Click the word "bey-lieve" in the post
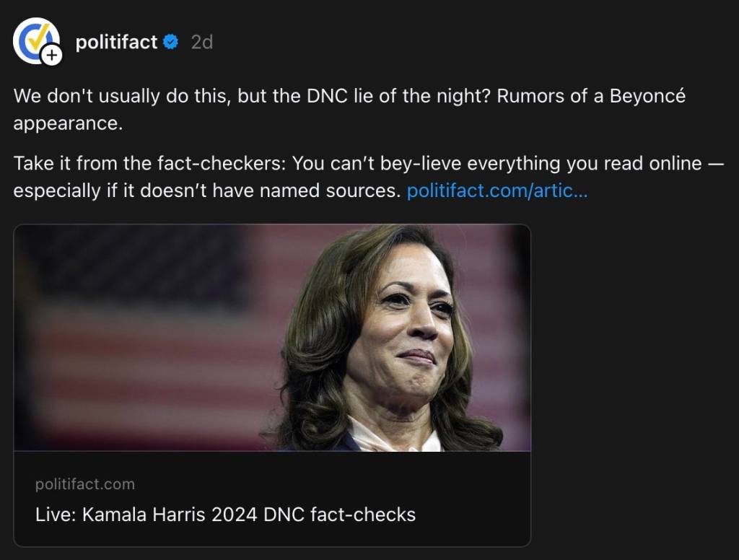The height and width of the screenshot is (560, 739). (424, 164)
